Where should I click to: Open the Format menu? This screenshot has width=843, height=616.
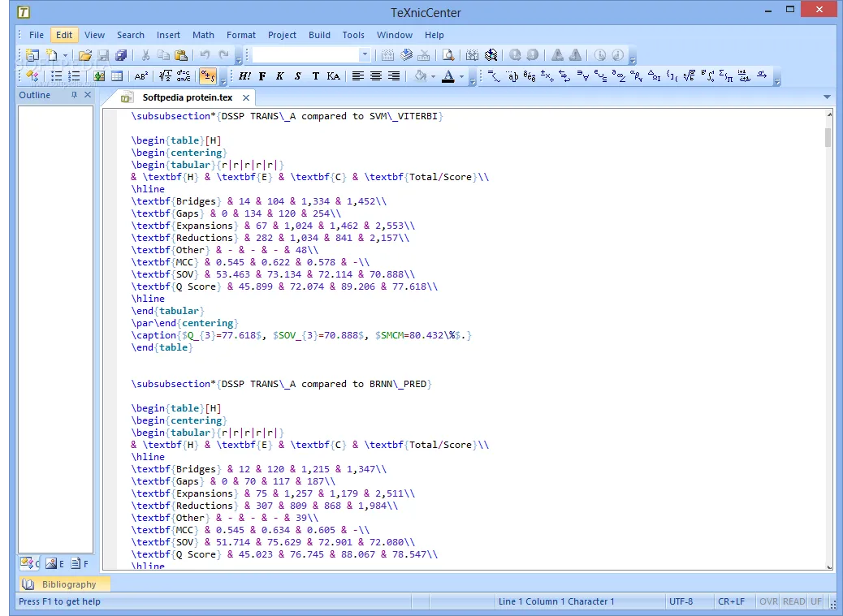coord(241,35)
